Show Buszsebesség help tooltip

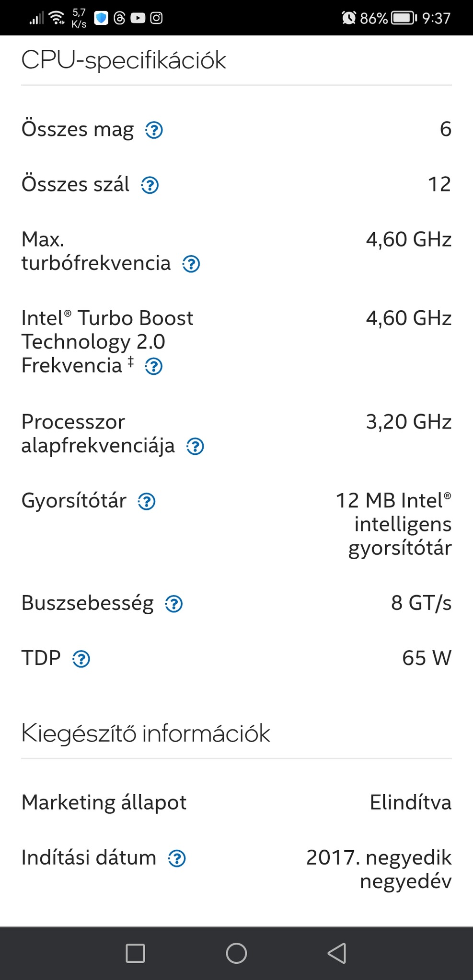point(173,604)
